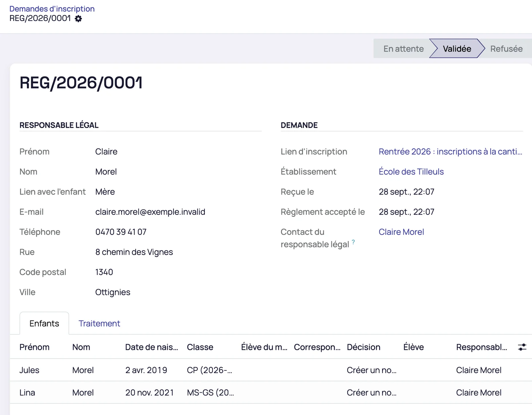Click the Lien avec l'enfant value Mère
The width and height of the screenshot is (532, 415).
click(105, 192)
